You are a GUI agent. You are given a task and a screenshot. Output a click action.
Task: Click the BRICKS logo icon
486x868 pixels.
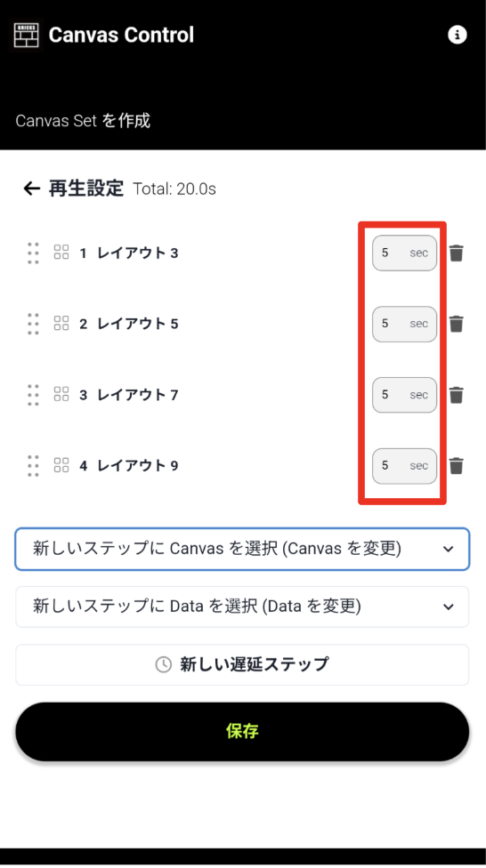click(x=26, y=36)
